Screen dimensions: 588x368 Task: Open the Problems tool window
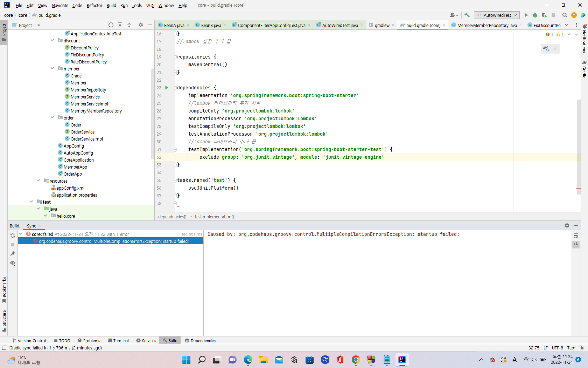tap(89, 340)
